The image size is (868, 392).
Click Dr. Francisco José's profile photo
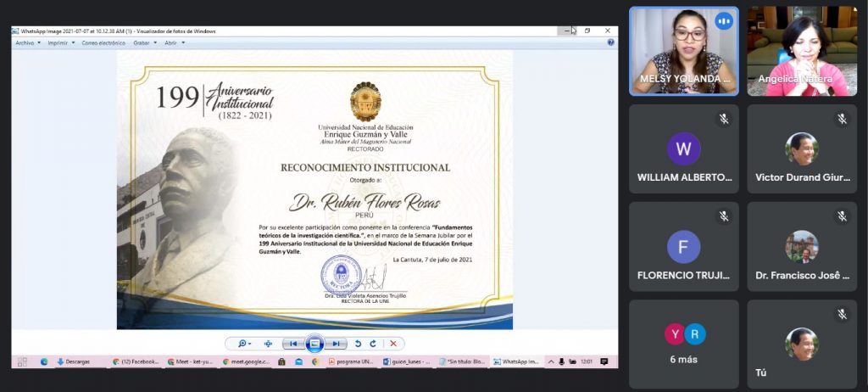[x=802, y=247]
